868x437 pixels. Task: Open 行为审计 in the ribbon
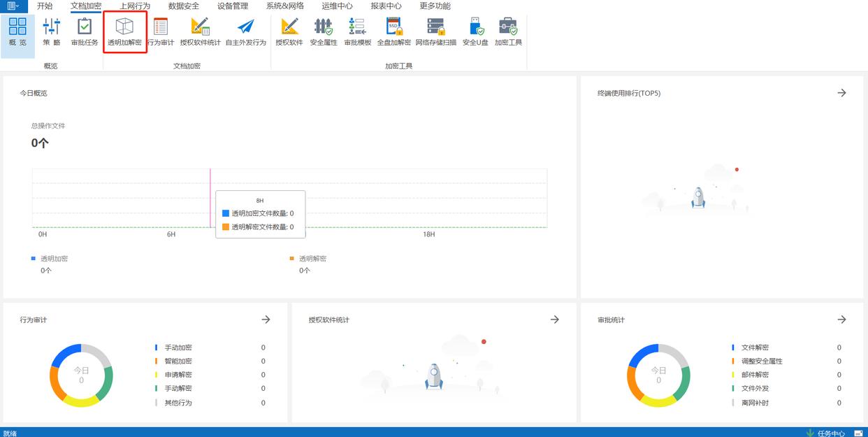tap(161, 31)
